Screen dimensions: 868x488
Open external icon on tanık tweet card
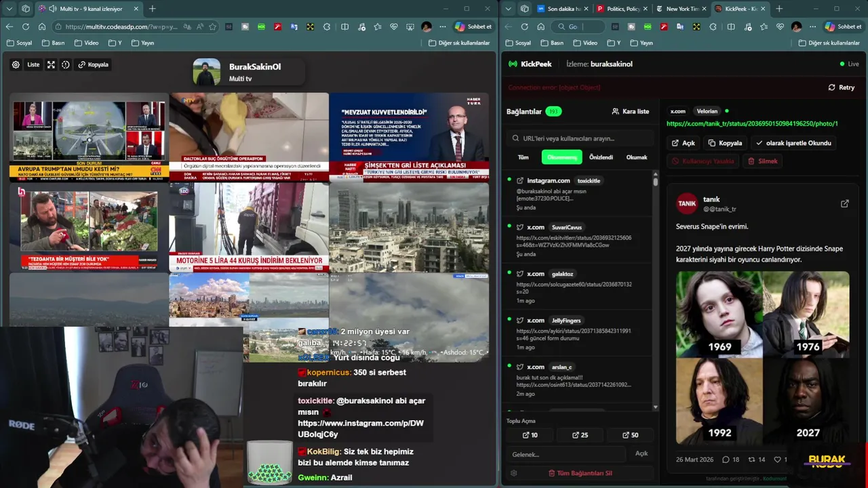(845, 203)
